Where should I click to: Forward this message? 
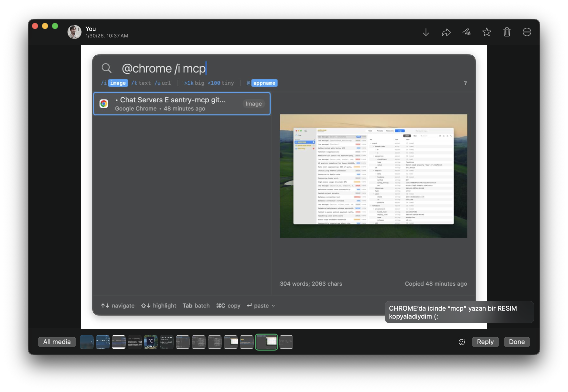446,32
